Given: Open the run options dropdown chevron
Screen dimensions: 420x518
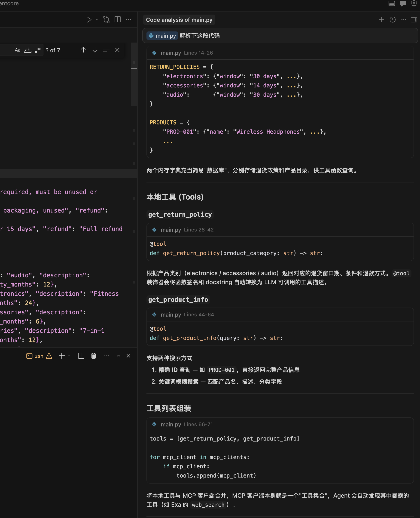Looking at the screenshot, I should 97,20.
